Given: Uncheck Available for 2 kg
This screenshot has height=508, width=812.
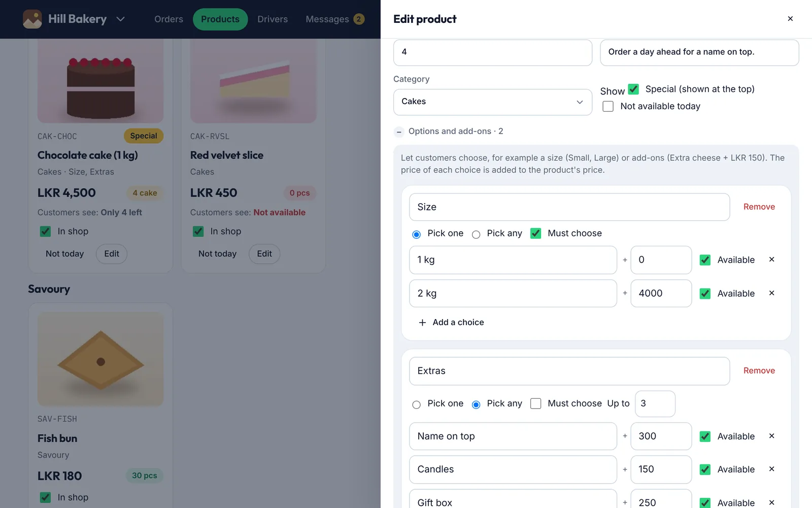Looking at the screenshot, I should click(705, 294).
